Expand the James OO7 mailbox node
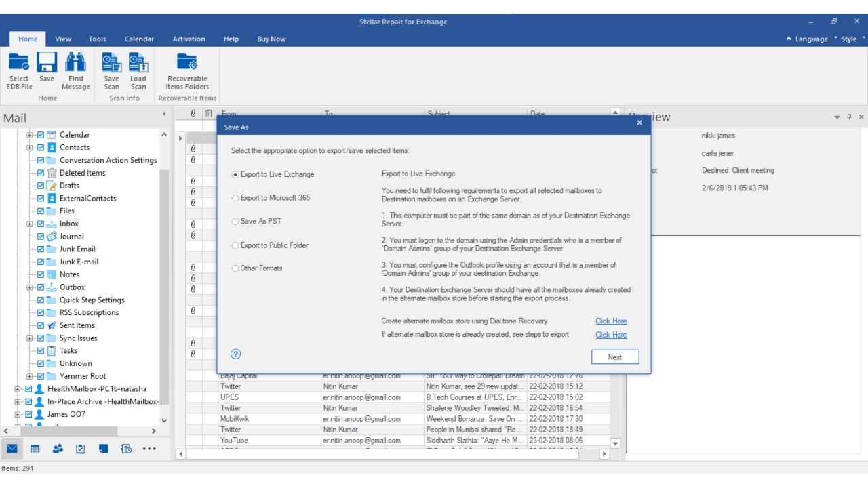 (18, 414)
